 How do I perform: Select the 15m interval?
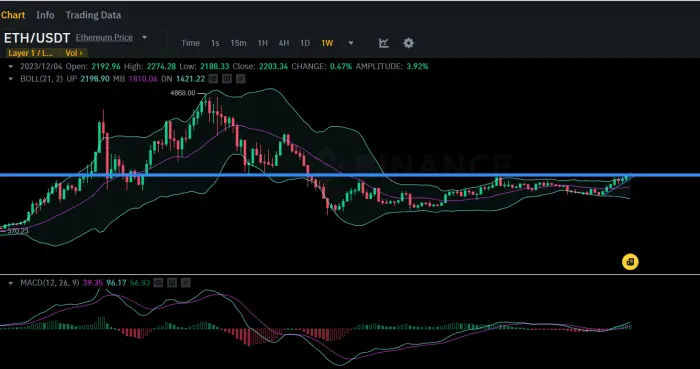point(238,43)
